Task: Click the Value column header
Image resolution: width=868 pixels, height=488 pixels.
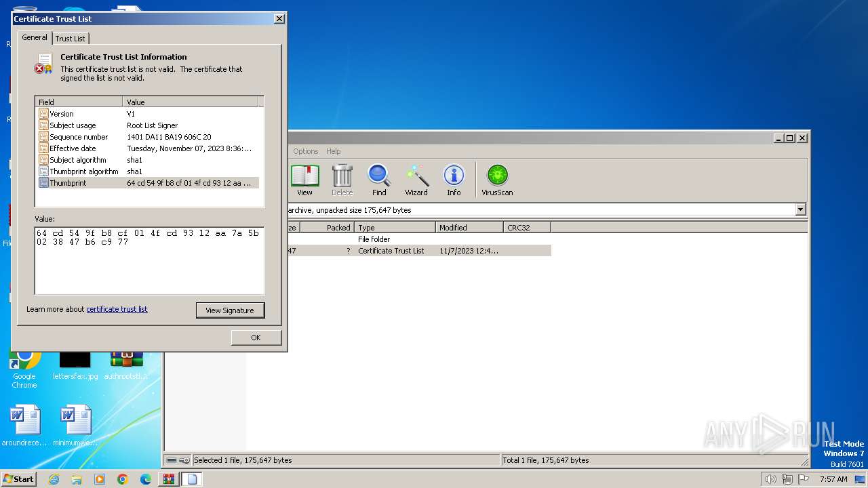Action: tap(191, 102)
